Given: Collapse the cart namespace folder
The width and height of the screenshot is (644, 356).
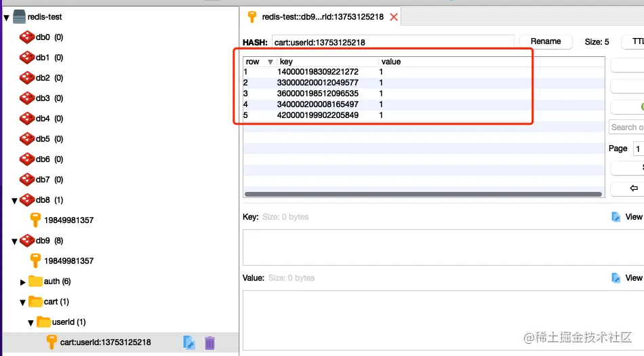Looking at the screenshot, I should [22, 302].
